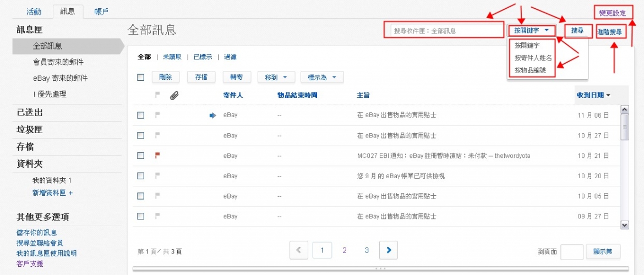Click the red flag on the MC027 message
Viewport: 644px width, 275px height.
tap(157, 156)
